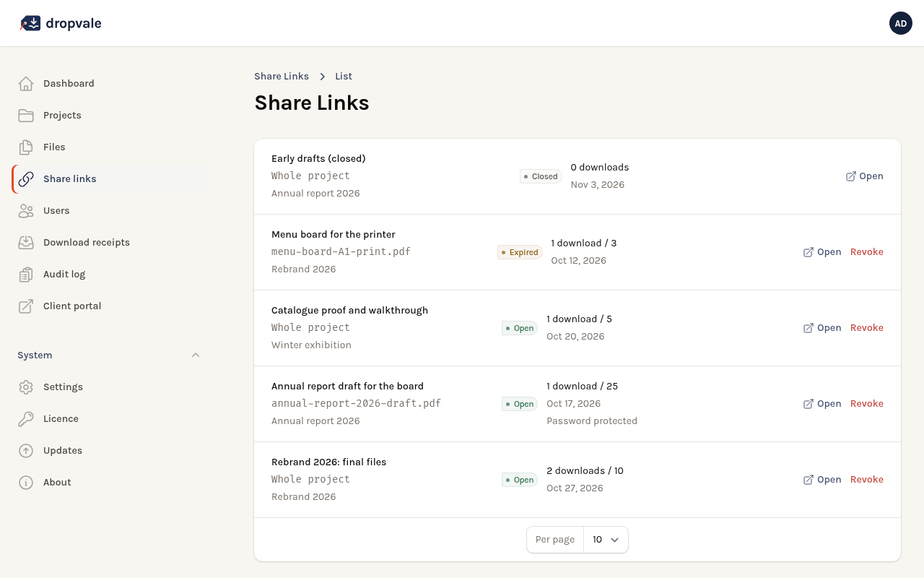Revoke the Annual report draft link
The image size is (924, 578).
(867, 404)
